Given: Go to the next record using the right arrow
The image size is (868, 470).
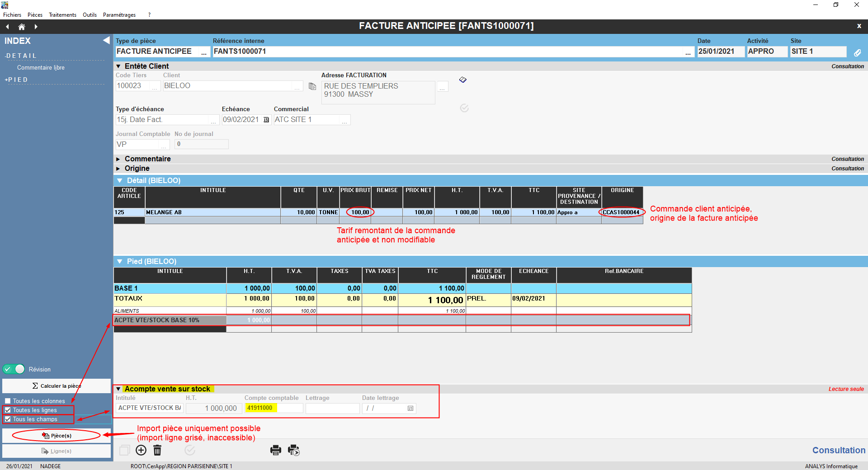Looking at the screenshot, I should [36, 27].
